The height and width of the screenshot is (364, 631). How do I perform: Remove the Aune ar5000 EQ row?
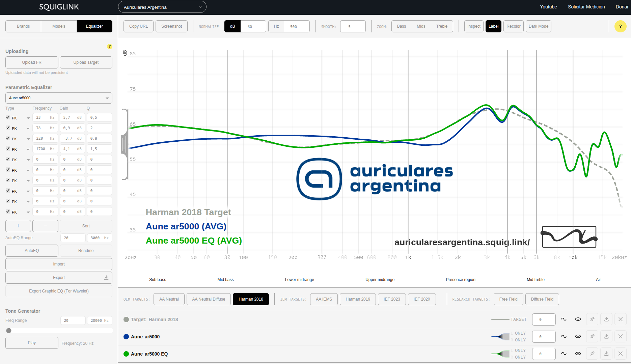621,354
